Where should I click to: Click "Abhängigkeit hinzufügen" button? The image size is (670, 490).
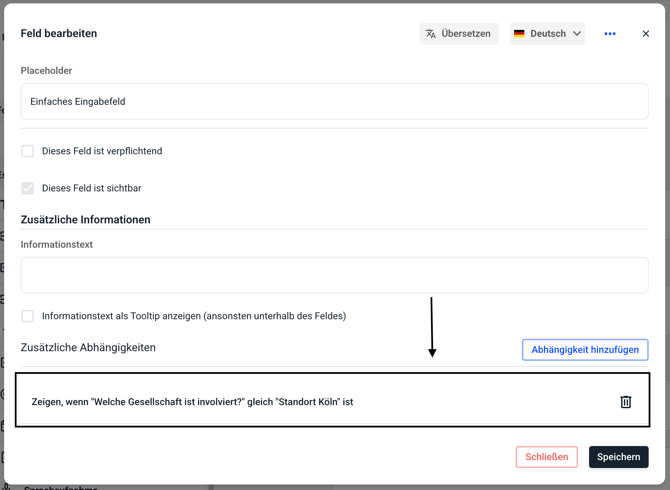coord(585,350)
